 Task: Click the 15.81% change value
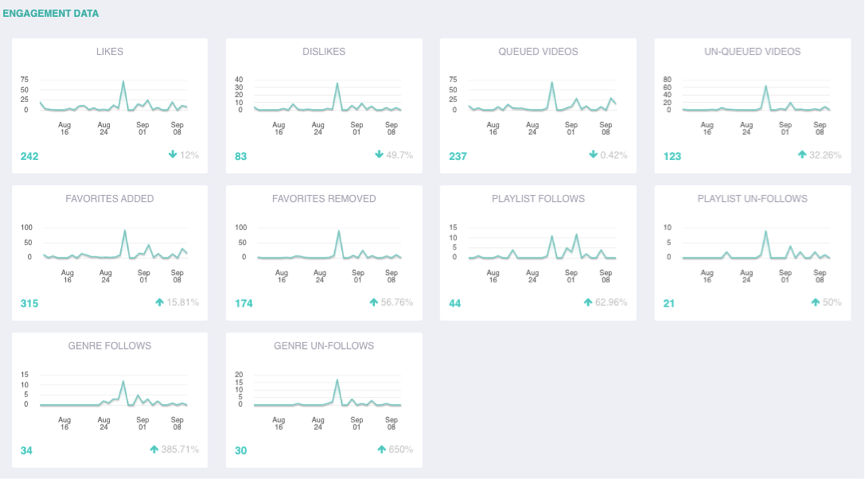[x=183, y=302]
